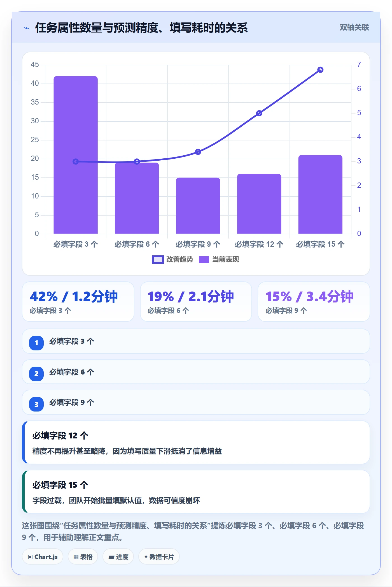The height and width of the screenshot is (587, 392).
Task: Click the 双轴关联 badge in the header
Action: 354,27
